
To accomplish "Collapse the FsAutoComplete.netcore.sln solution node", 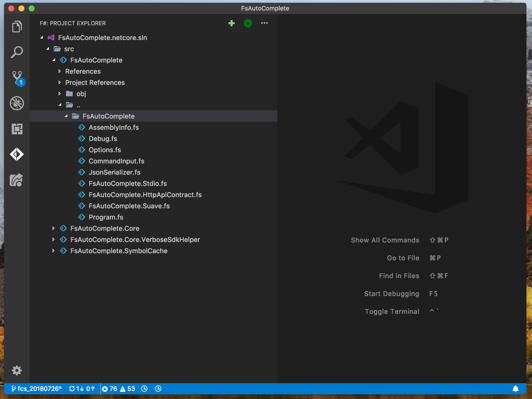I will [42, 38].
